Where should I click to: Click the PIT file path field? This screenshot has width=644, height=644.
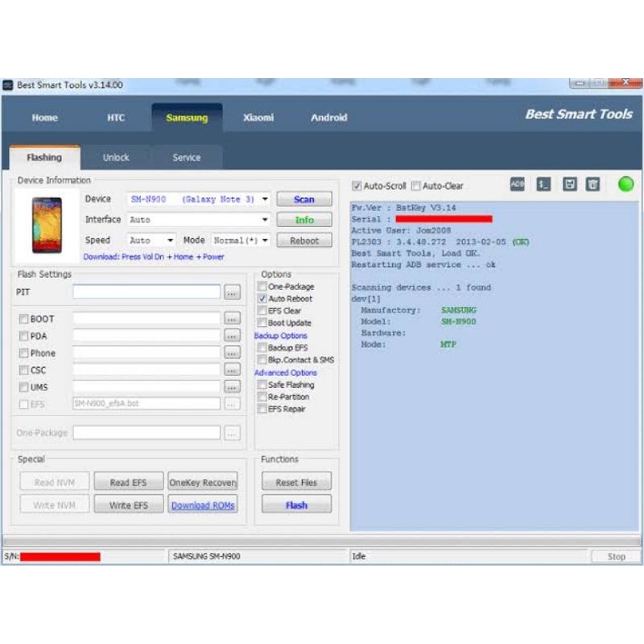(x=147, y=292)
